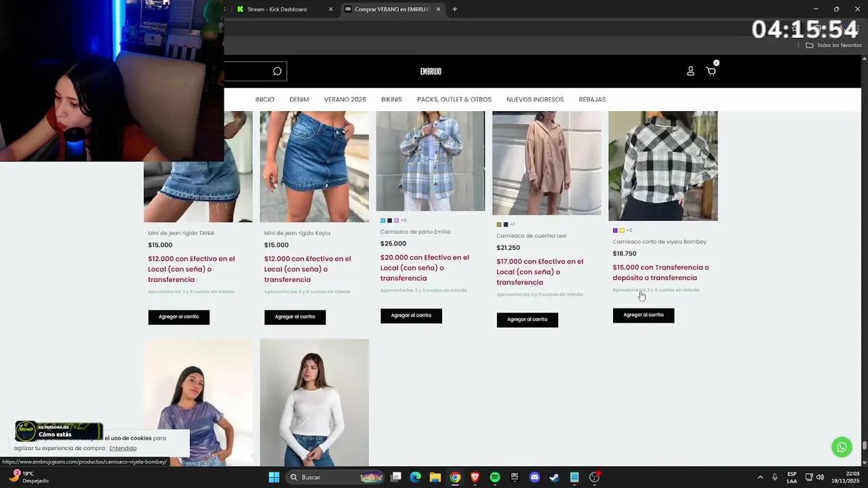Open Steam from the taskbar

[x=554, y=477]
